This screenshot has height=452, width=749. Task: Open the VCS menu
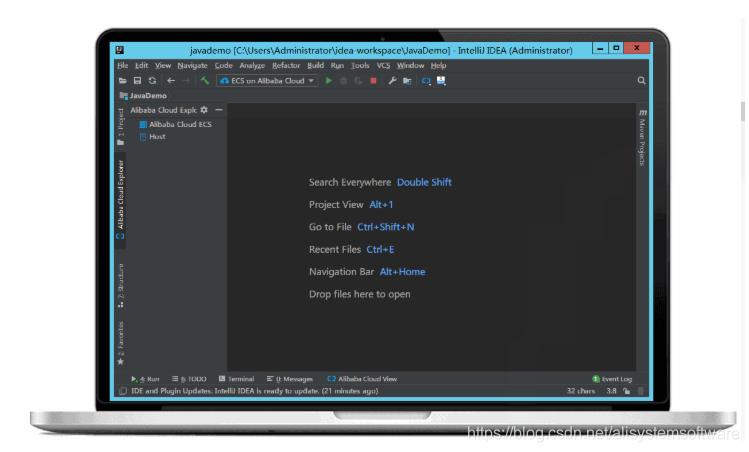click(383, 65)
